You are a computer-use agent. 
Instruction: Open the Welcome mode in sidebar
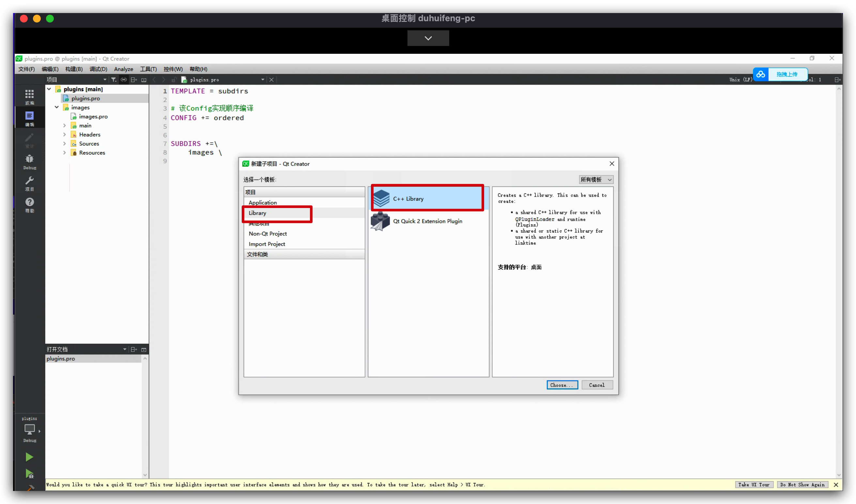[30, 97]
